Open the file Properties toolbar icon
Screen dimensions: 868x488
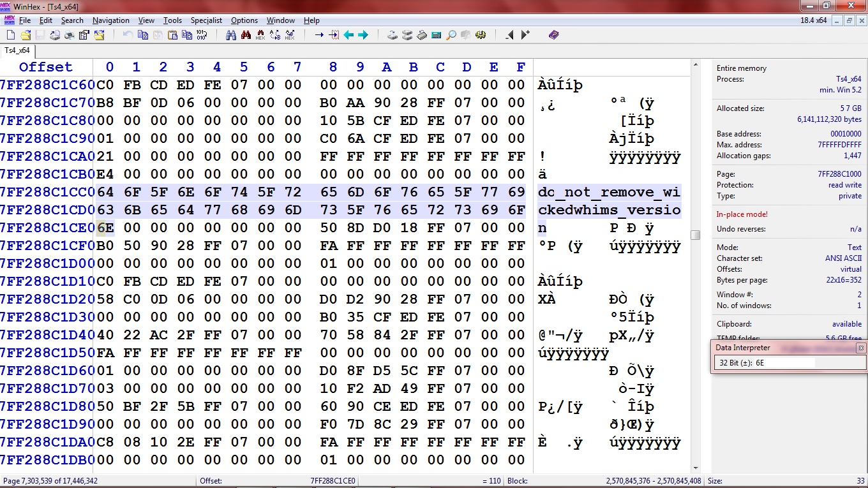[84, 35]
